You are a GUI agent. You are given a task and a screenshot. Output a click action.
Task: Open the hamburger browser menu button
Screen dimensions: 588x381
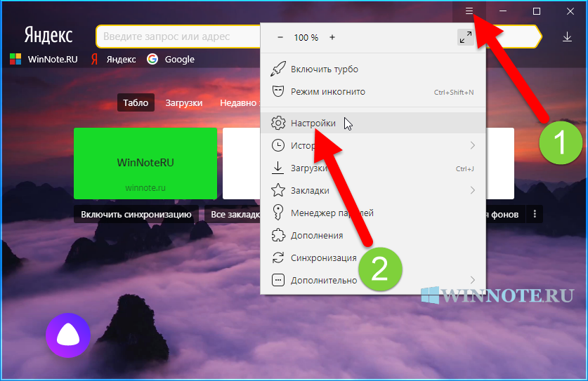pyautogui.click(x=469, y=11)
